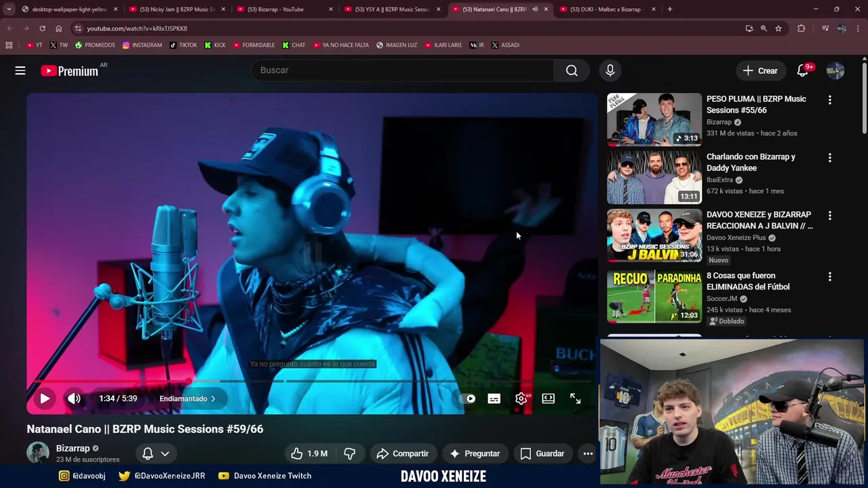The image size is (868, 488).
Task: Click the Crear button
Action: 760,70
